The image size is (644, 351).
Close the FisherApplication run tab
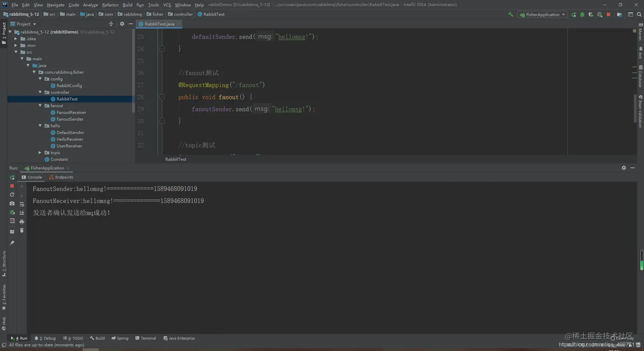68,168
